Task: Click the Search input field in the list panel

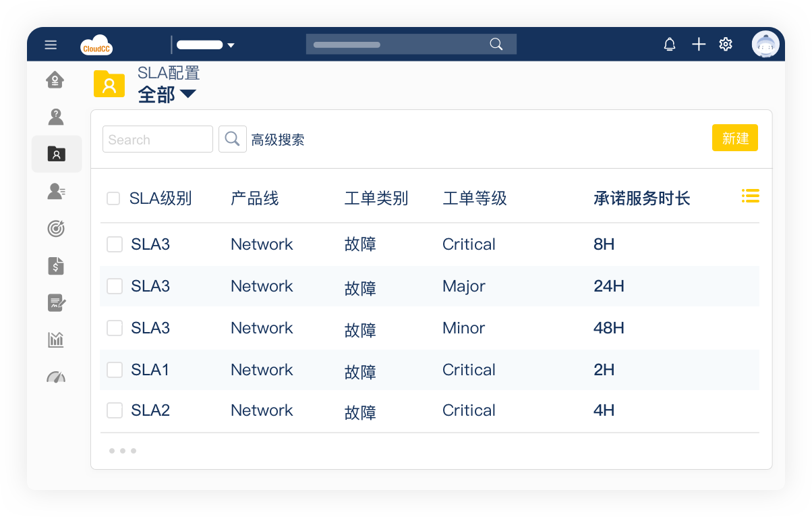Action: pyautogui.click(x=158, y=139)
